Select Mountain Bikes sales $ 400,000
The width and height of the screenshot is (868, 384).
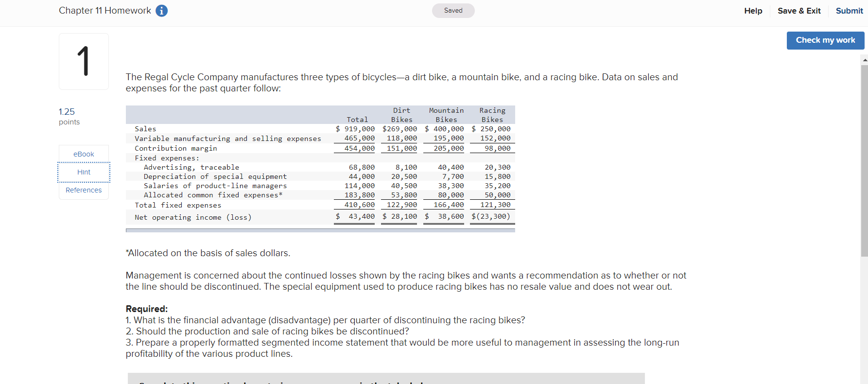click(444, 129)
